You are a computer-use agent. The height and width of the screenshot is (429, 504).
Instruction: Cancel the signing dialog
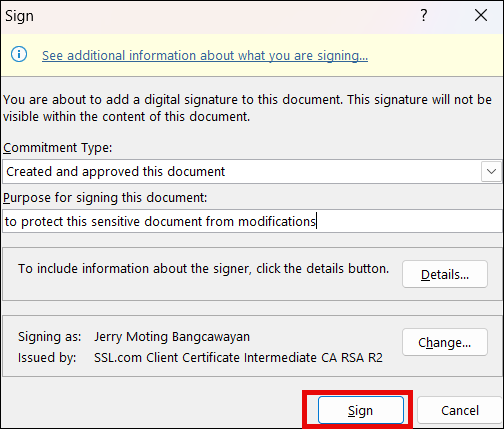coord(460,410)
